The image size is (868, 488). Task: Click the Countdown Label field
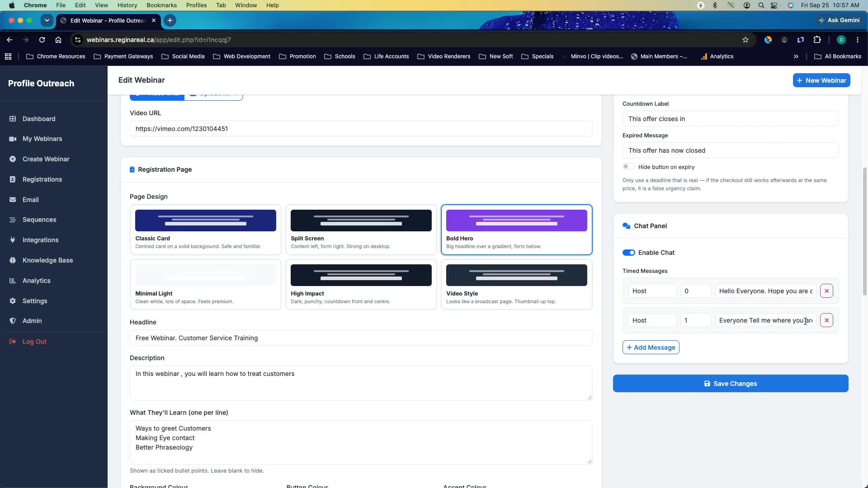(x=731, y=119)
